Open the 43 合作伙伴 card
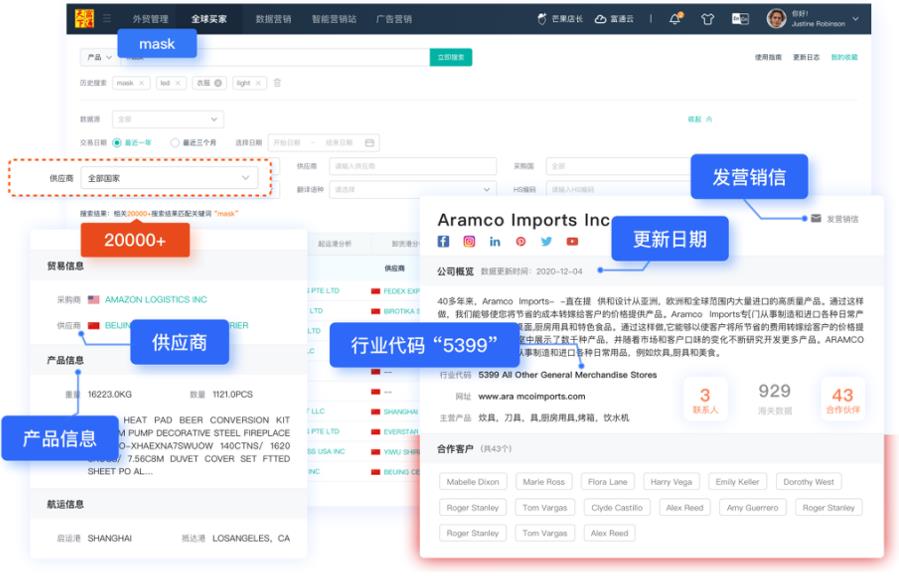The width and height of the screenshot is (899, 578). click(x=843, y=400)
